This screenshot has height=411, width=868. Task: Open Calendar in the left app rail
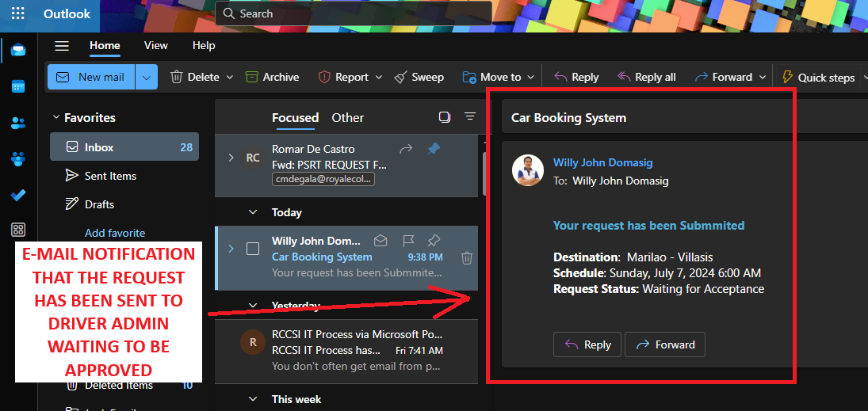[18, 86]
